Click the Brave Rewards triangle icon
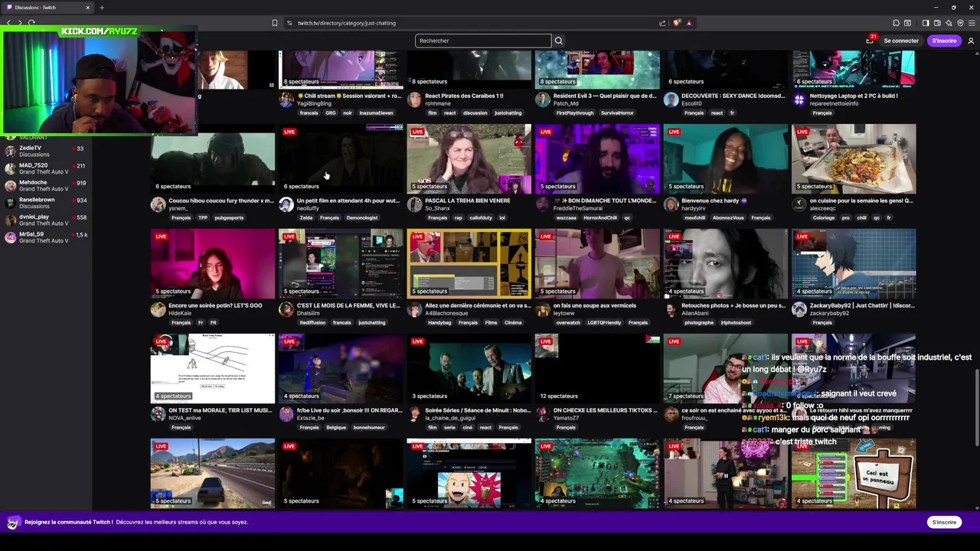Screen dimensions: 980x551 tap(689, 23)
